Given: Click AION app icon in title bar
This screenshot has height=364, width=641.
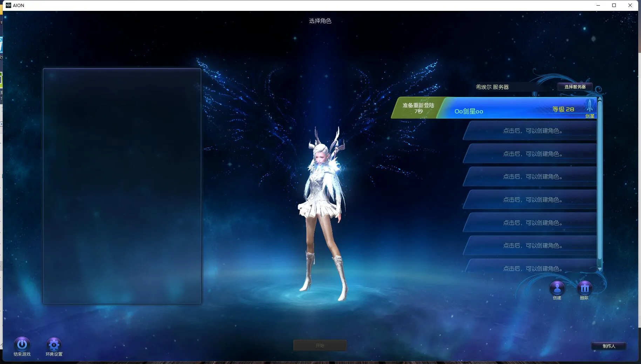Looking at the screenshot, I should point(8,5).
